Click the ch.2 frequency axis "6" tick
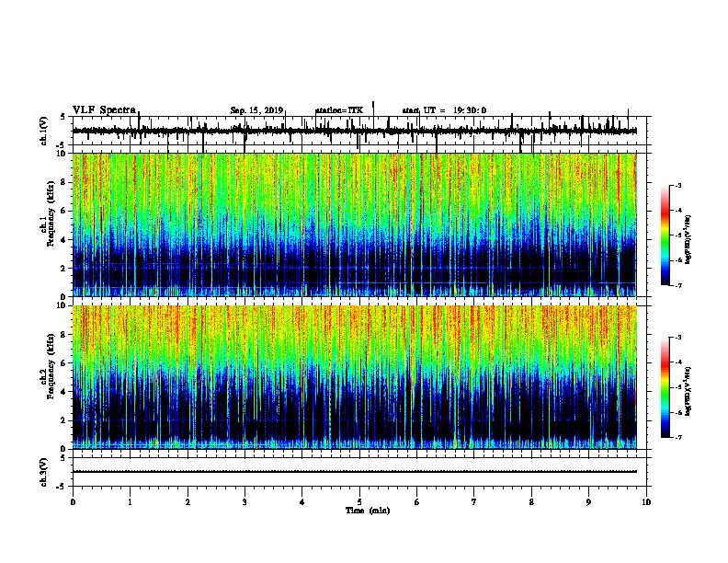 click(63, 362)
